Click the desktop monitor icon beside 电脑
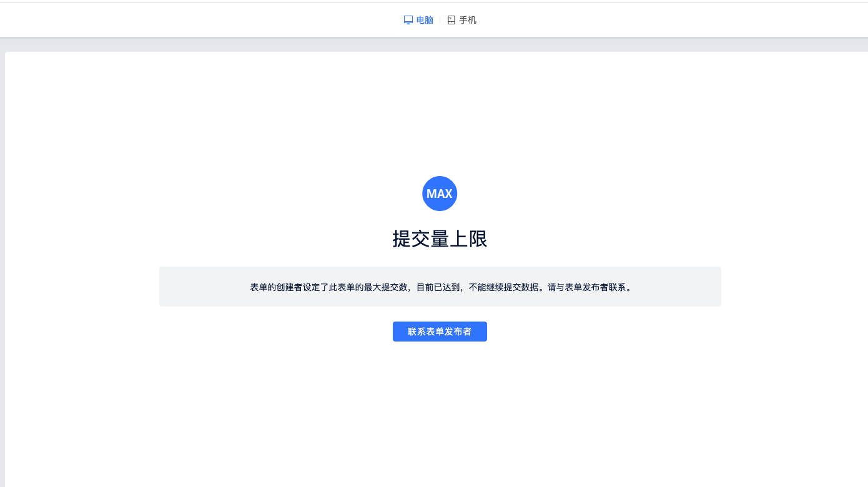Screen dimensions: 868x487 pyautogui.click(x=408, y=20)
